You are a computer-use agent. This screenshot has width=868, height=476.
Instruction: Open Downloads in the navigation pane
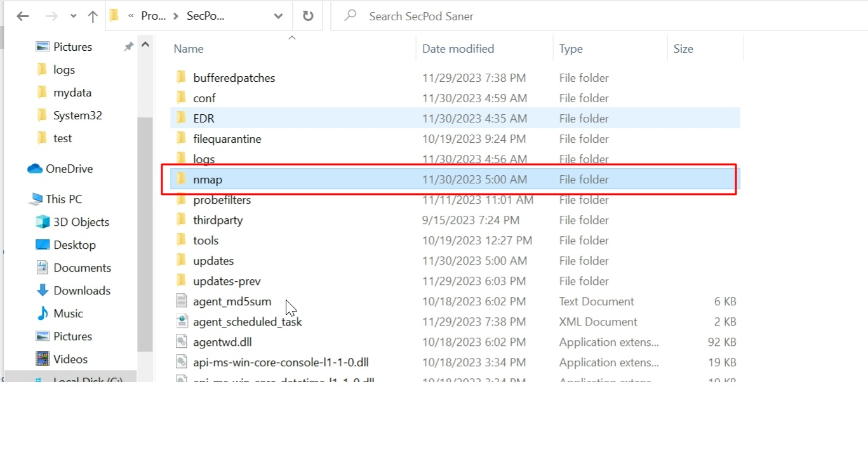point(81,291)
